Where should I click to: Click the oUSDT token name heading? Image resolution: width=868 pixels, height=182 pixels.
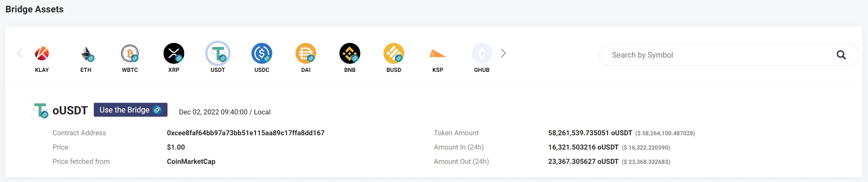click(x=70, y=111)
